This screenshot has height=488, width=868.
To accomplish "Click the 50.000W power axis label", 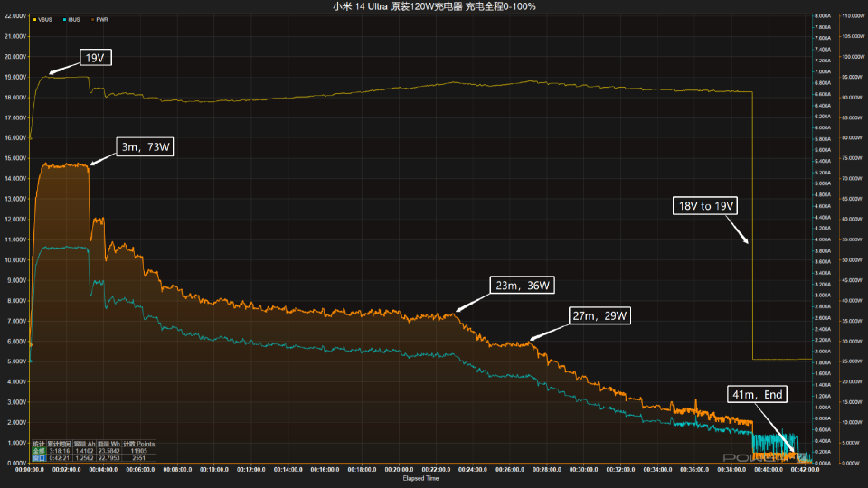I will [x=853, y=260].
